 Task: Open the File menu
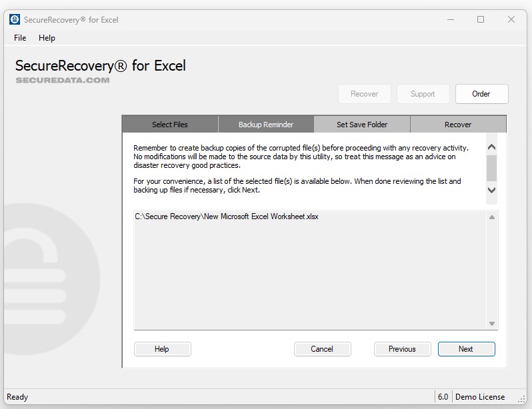point(20,38)
